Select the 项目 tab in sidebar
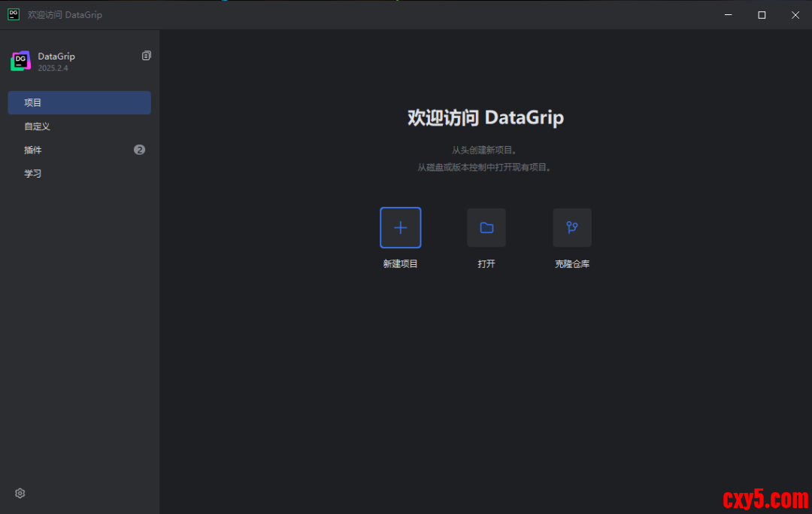This screenshot has width=812, height=514. click(x=79, y=102)
